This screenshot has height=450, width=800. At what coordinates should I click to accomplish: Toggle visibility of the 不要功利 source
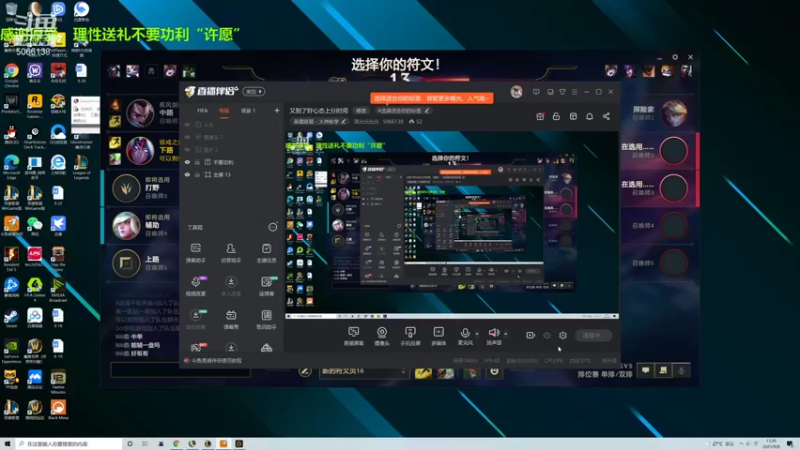pos(187,162)
